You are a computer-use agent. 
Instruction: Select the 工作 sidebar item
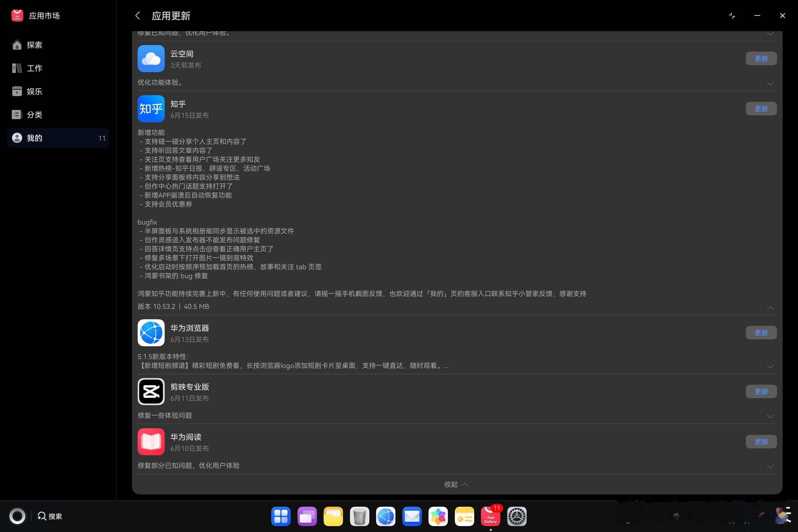58,68
